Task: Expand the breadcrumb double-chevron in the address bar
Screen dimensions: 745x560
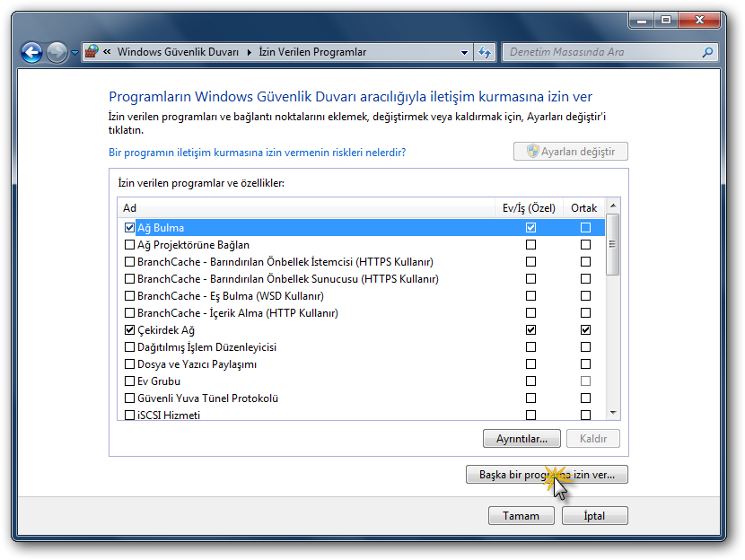Action: pos(107,52)
